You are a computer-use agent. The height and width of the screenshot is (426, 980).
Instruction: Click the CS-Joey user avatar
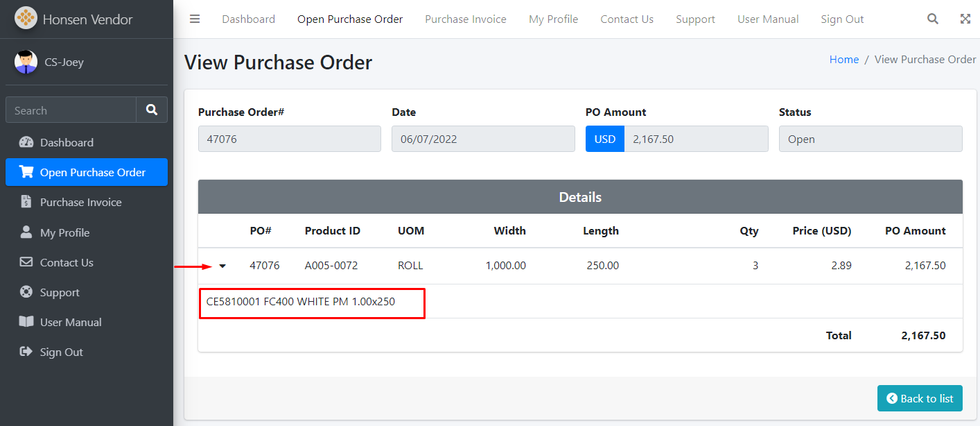click(x=26, y=62)
